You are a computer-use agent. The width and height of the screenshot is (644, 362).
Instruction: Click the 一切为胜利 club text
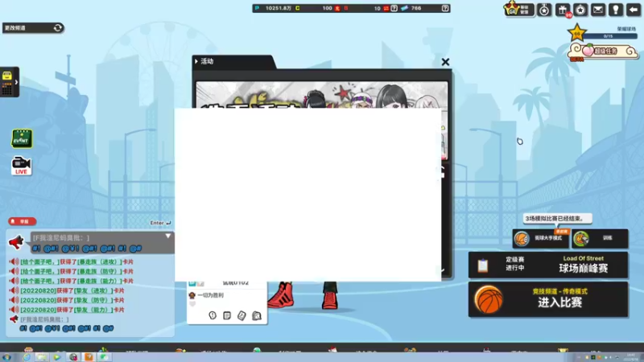tap(210, 295)
